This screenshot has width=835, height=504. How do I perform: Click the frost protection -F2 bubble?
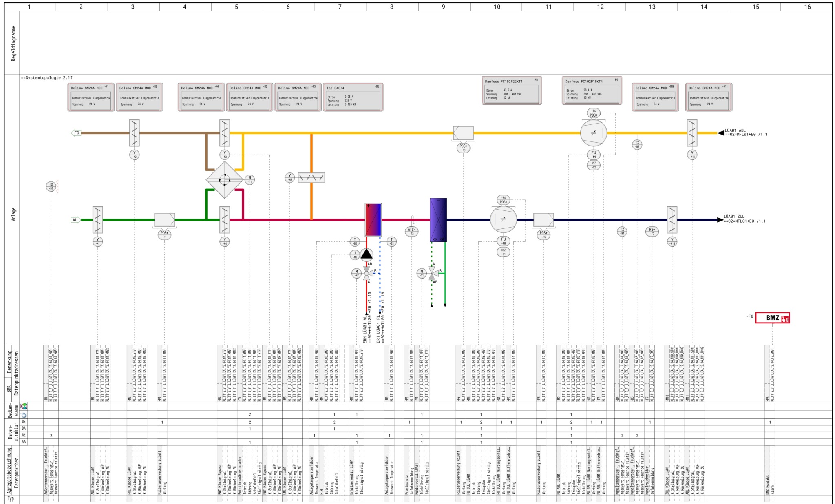[412, 232]
